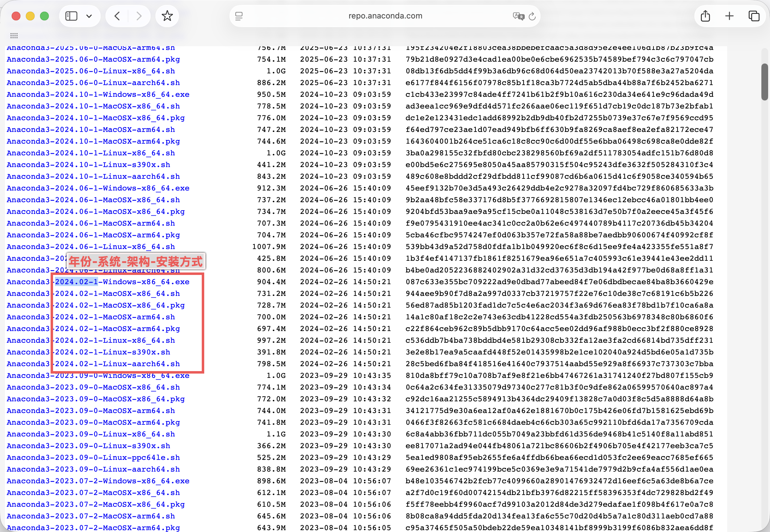Click Anaconda3-2023.09-0-MacOSX-arm64.sh link

[x=91, y=411]
